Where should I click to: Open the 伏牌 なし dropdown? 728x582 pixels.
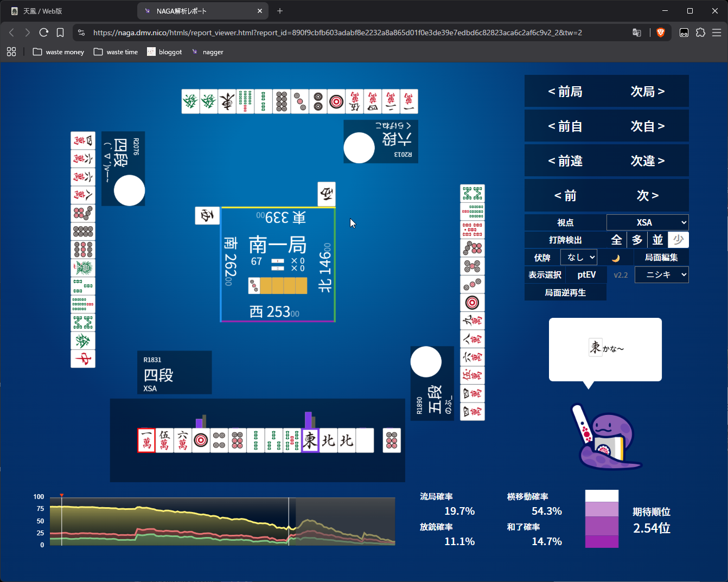click(579, 257)
